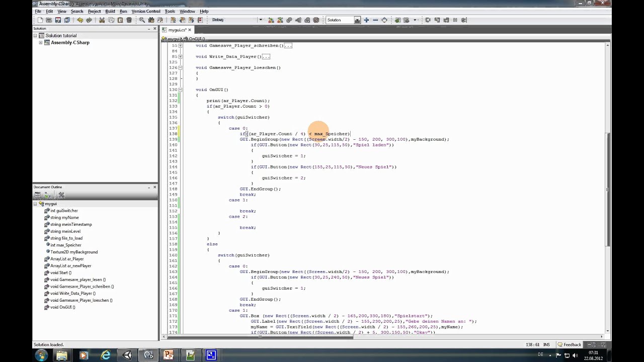
Task: Click the editor vertical scrollbar
Action: (x=608, y=190)
